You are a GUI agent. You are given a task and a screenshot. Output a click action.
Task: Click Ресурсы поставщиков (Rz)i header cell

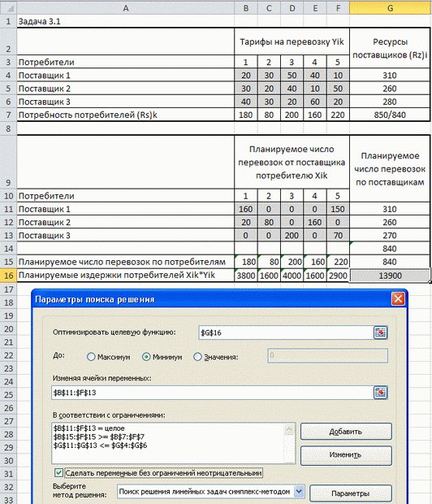(x=390, y=48)
